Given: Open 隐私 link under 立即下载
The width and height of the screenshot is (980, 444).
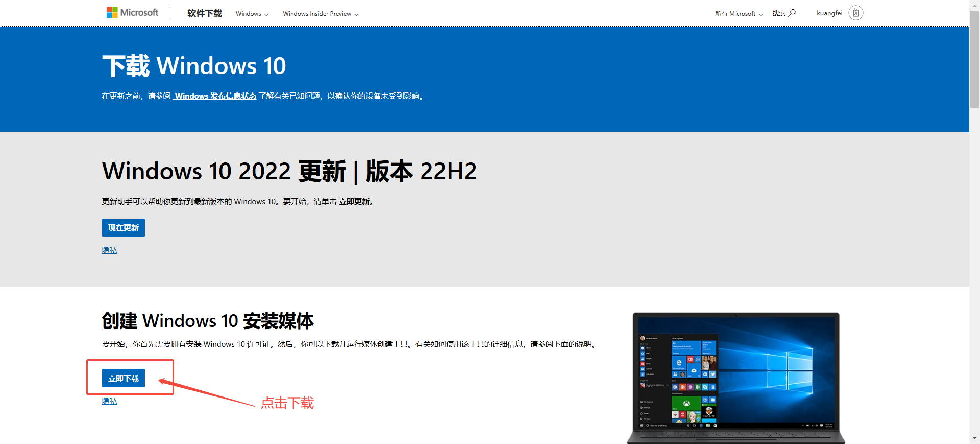Looking at the screenshot, I should 109,401.
